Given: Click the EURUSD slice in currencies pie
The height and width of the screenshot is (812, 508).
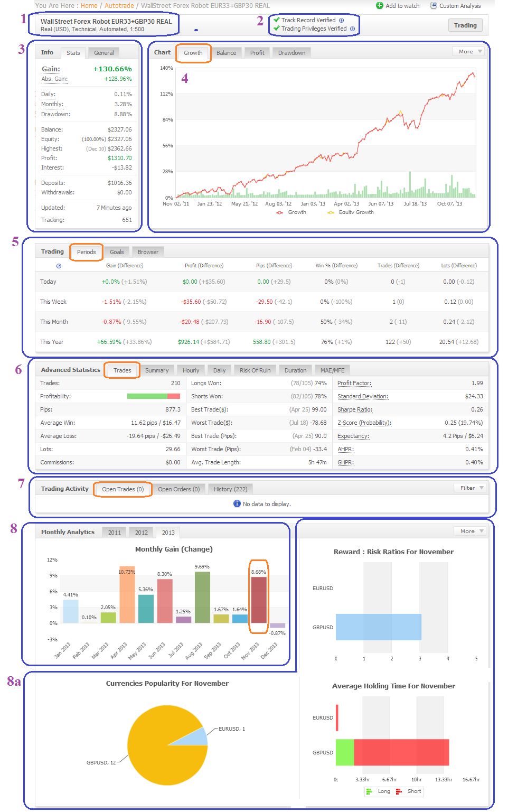Looking at the screenshot, I should pyautogui.click(x=196, y=738).
